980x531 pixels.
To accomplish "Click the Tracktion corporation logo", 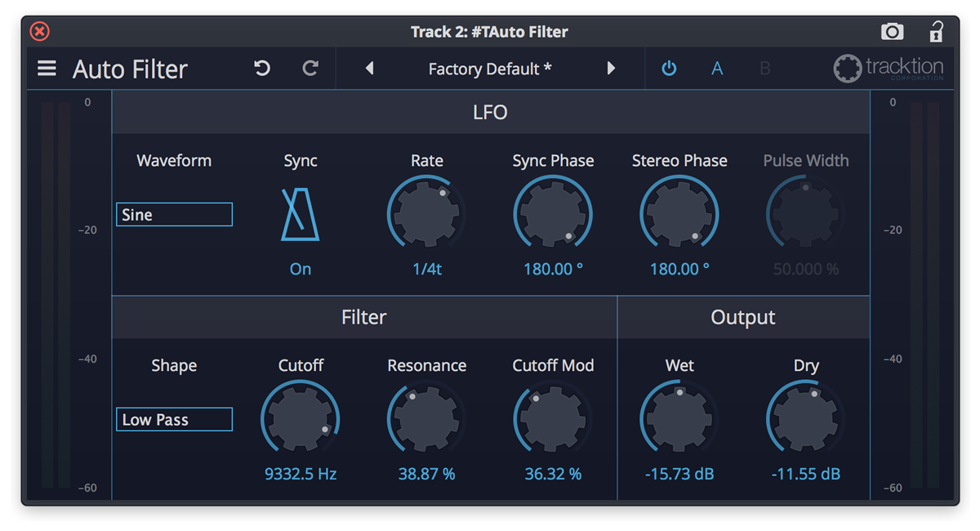I will tap(889, 69).
